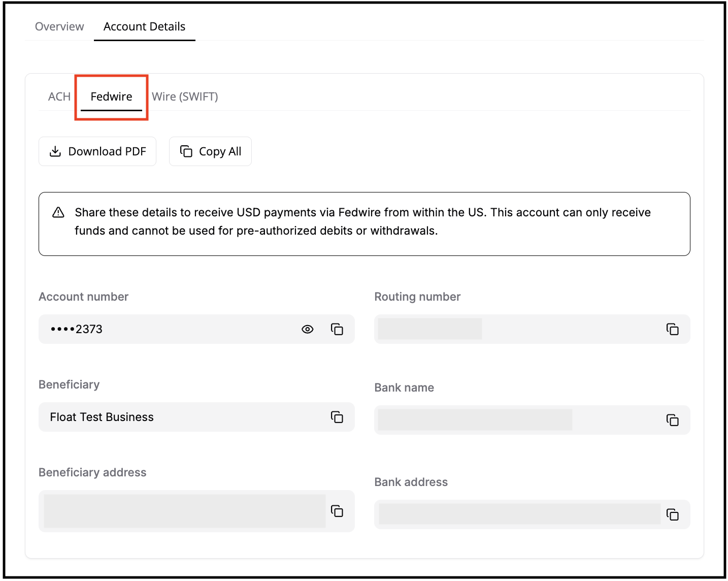Copy the beneficiary address
The width and height of the screenshot is (728, 581).
pyautogui.click(x=337, y=511)
